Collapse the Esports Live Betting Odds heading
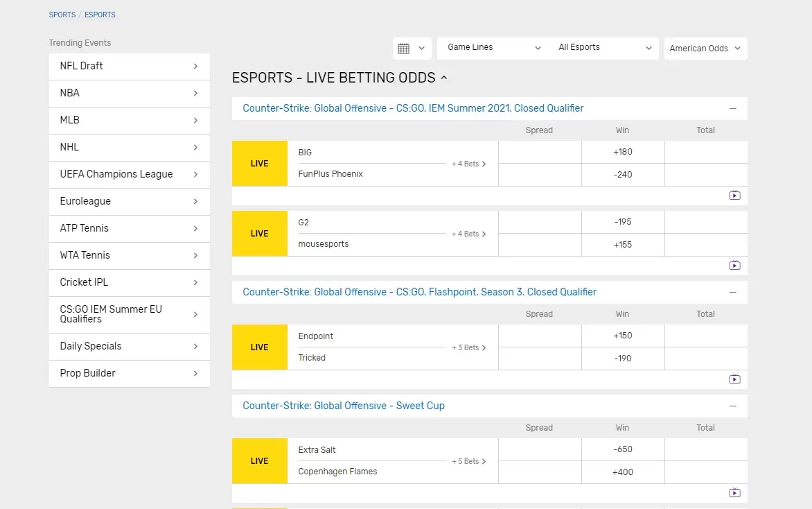812x509 pixels. tap(339, 78)
